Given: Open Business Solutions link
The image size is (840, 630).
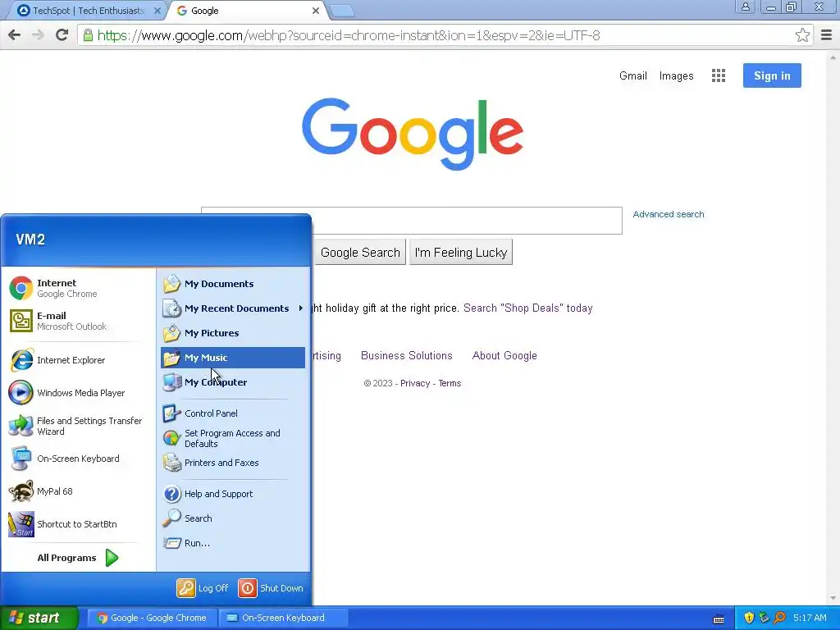Looking at the screenshot, I should point(407,355).
